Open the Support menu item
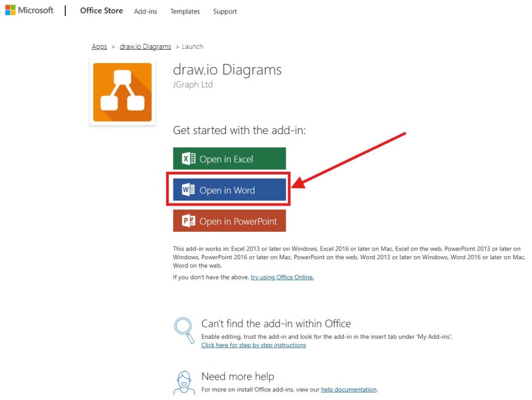 pos(225,11)
